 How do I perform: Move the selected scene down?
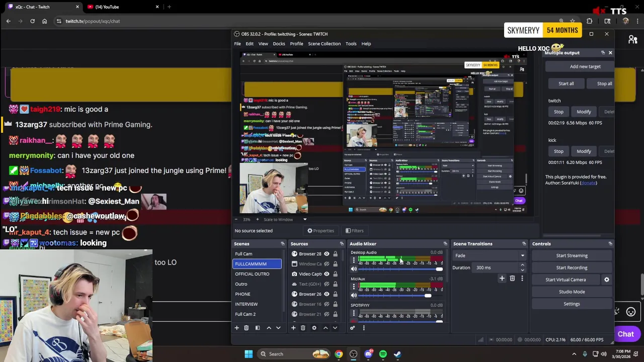[278, 328]
